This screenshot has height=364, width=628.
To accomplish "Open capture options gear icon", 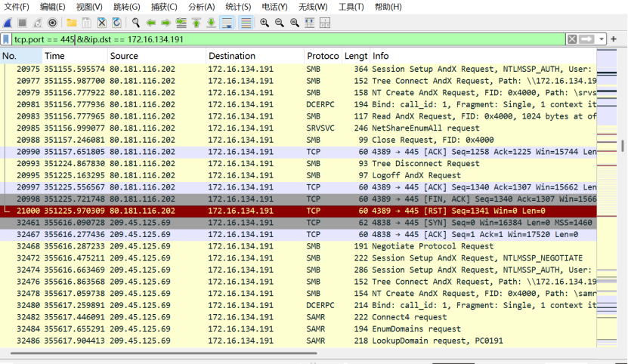I will (52, 23).
